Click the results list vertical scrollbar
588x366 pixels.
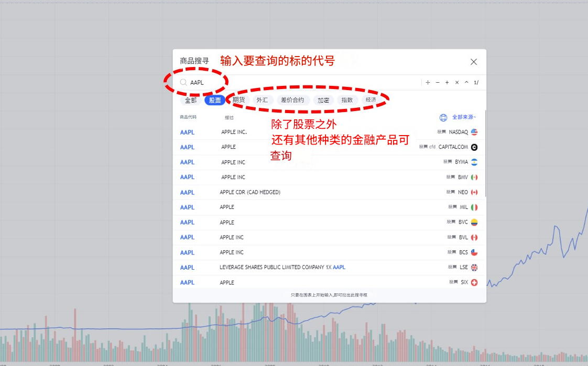click(x=485, y=153)
